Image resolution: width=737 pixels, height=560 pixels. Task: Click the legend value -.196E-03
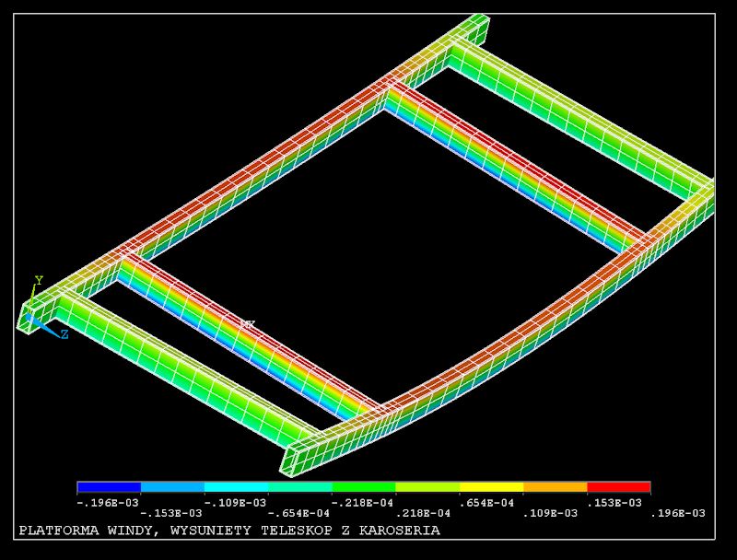pos(108,503)
